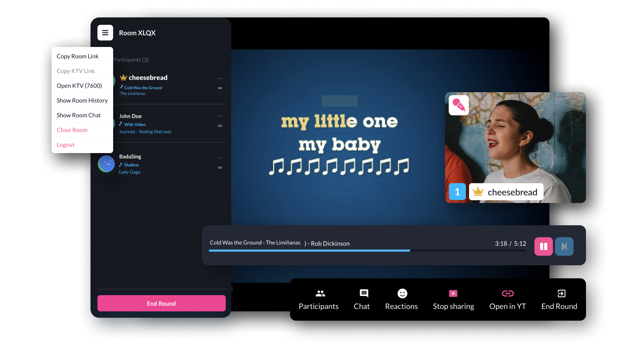Open the three-dot options for John Doe
Screen dimensions: 644x345
[220, 116]
